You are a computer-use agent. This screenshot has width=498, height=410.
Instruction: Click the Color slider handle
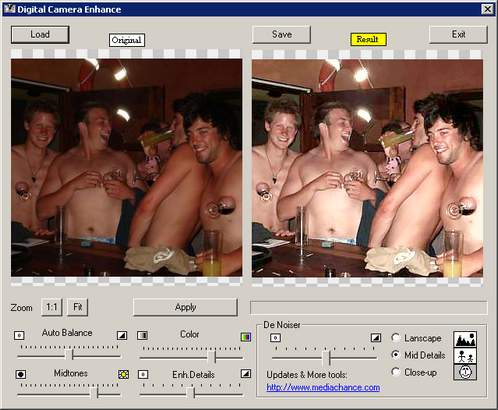212,357
